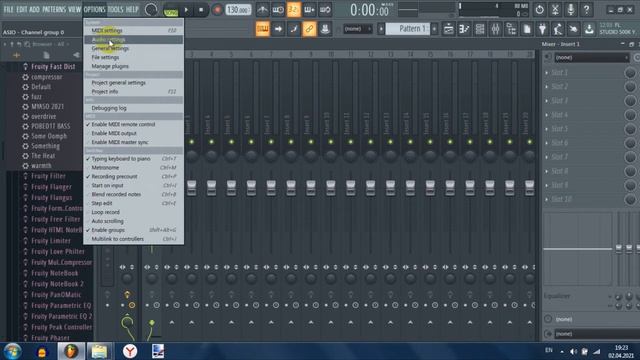This screenshot has height=360, width=640.
Task: Expand Slot 8 arrow in mixer effects
Action: click(x=547, y=171)
